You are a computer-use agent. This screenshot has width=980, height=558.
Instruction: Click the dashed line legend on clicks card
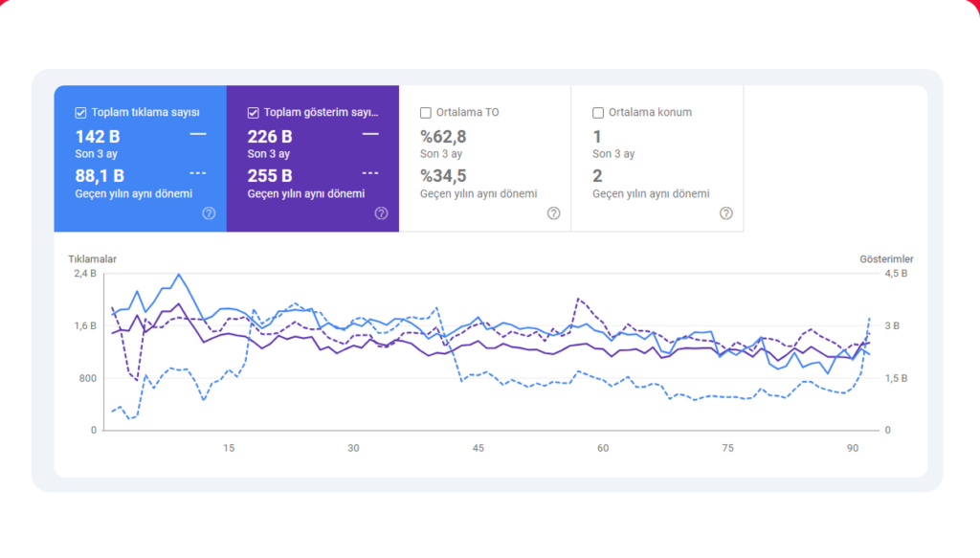[x=198, y=173]
